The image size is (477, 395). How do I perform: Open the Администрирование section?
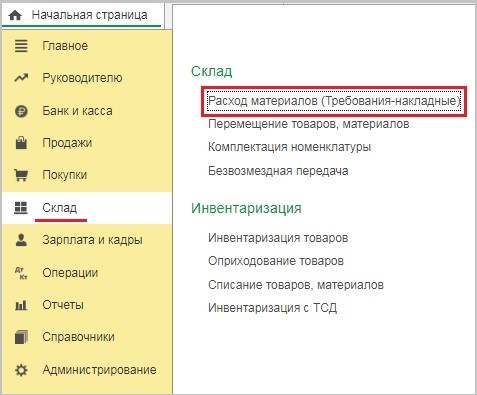(x=99, y=370)
